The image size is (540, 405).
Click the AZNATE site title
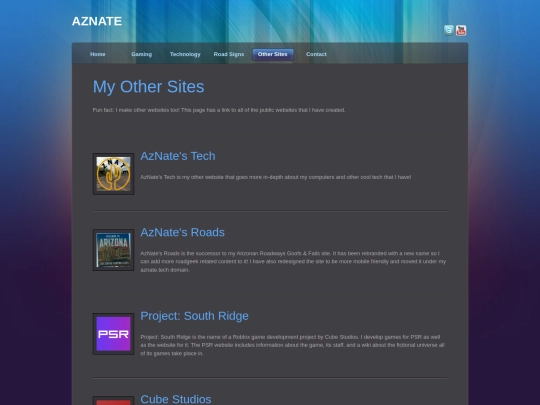click(x=97, y=21)
